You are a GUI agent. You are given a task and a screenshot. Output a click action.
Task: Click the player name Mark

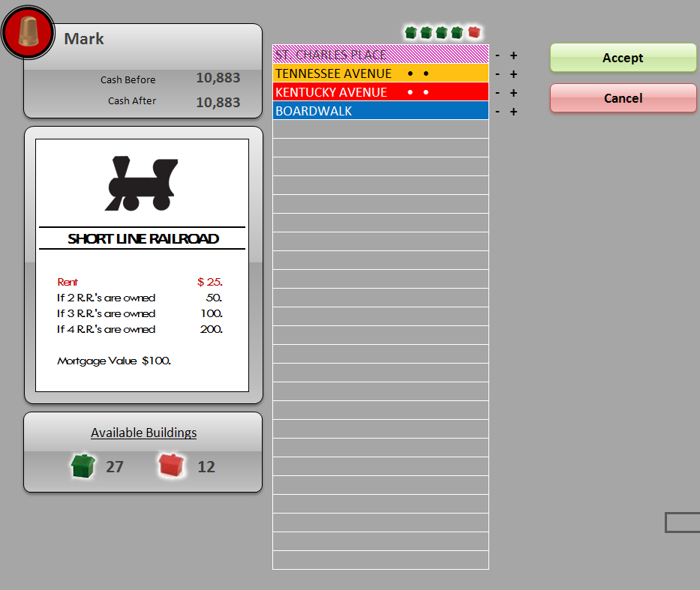point(84,39)
